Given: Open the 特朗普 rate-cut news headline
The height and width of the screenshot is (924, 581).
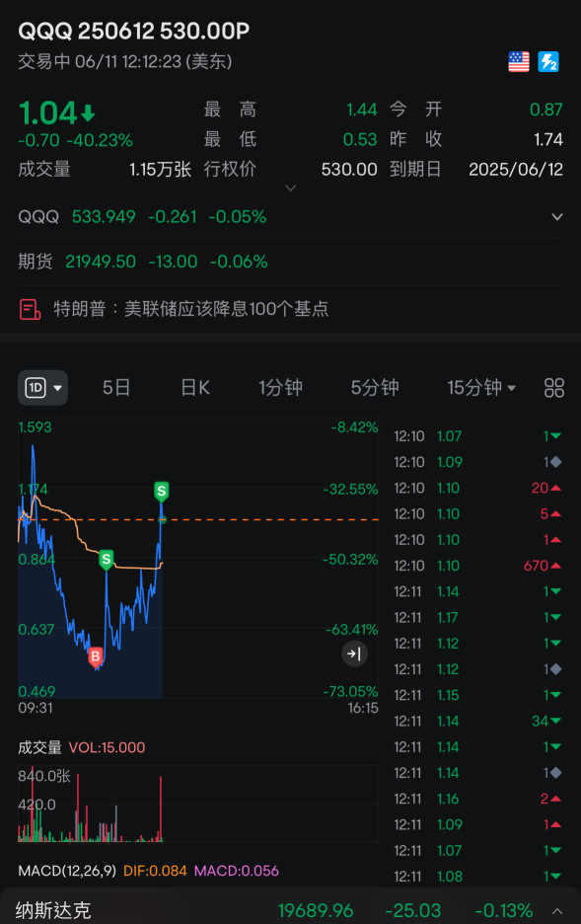Looking at the screenshot, I should [x=191, y=309].
